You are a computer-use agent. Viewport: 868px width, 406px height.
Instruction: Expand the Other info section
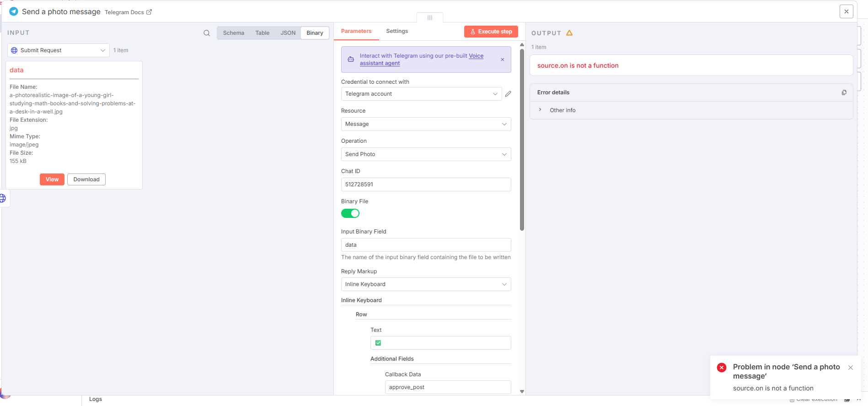(540, 110)
